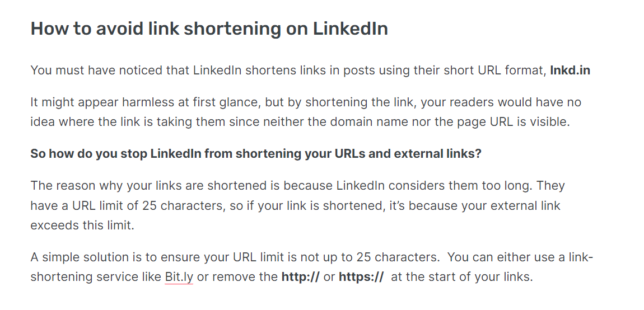Click the bold question about stopping LinkedIn
This screenshot has width=644, height=310.
256,154
